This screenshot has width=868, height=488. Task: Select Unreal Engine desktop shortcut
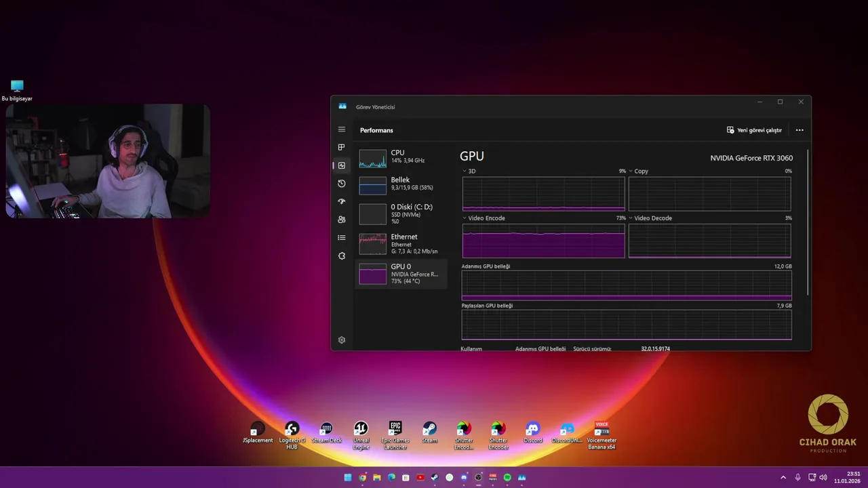pyautogui.click(x=361, y=436)
